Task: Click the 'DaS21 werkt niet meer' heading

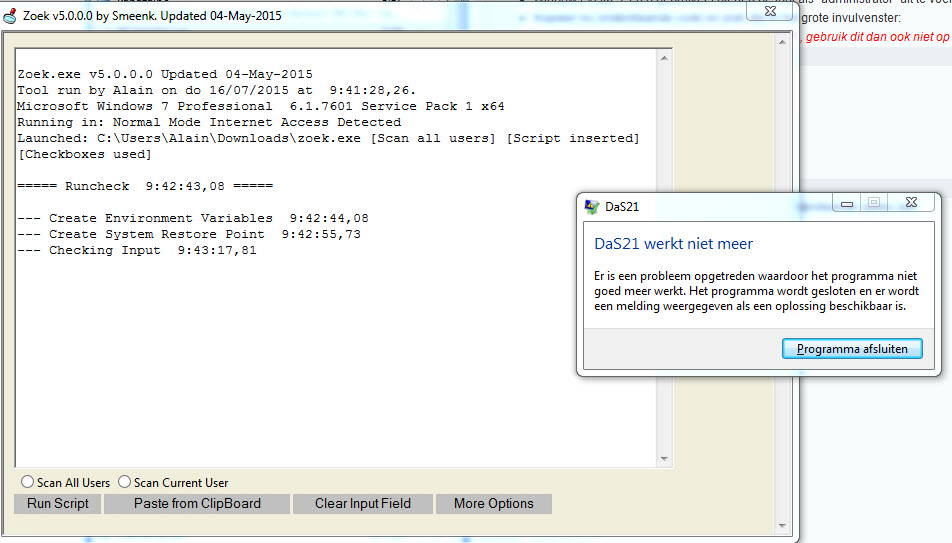Action: [x=673, y=244]
